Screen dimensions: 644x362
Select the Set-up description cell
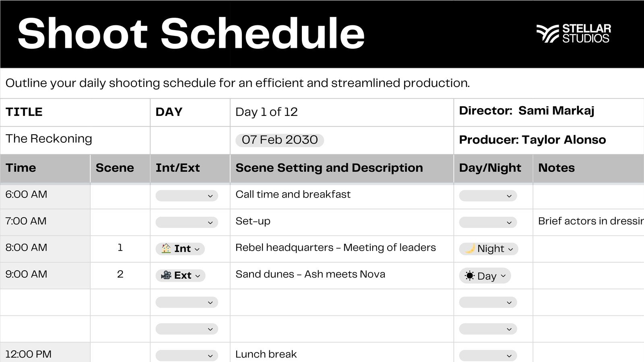click(x=253, y=221)
